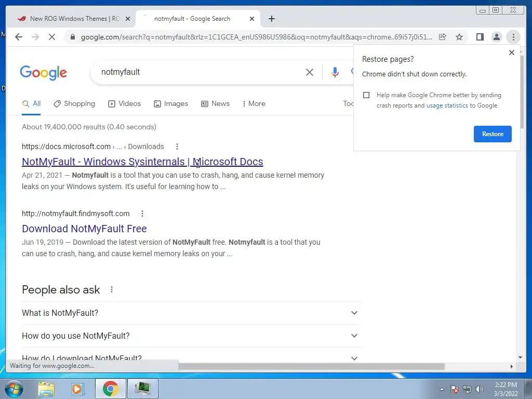Image resolution: width=532 pixels, height=399 pixels.
Task: Switch to the Images results tab
Action: click(170, 104)
